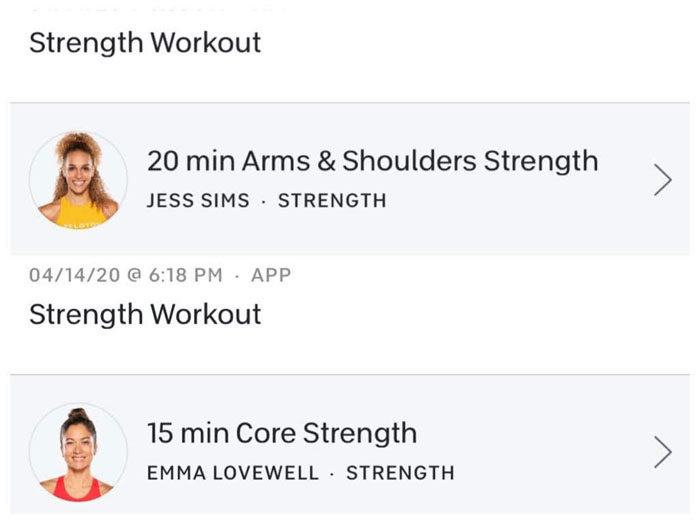This screenshot has height=525, width=700.
Task: Tap Jess Sims' round profile photo
Action: pyautogui.click(x=79, y=179)
